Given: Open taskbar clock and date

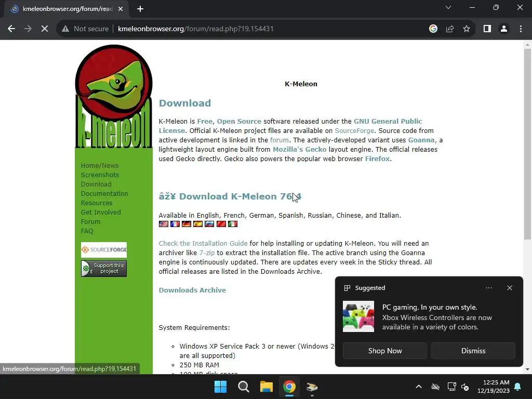Looking at the screenshot, I should pos(493,387).
